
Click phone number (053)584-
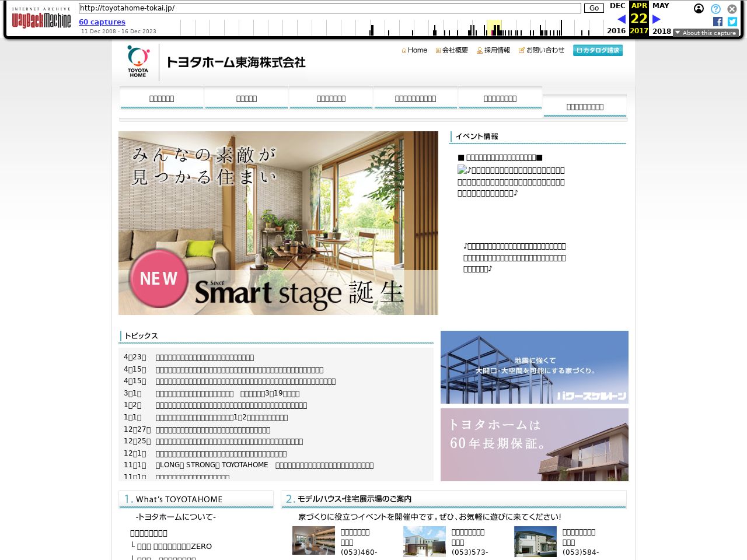tap(581, 552)
